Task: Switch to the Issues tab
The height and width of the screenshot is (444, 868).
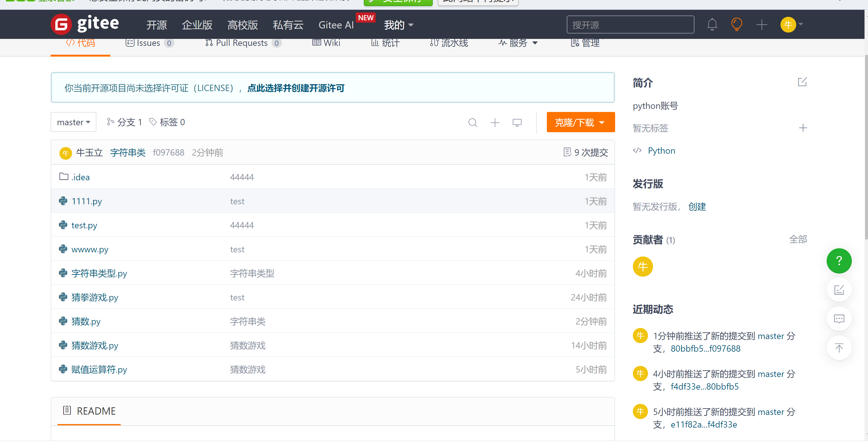Action: 149,43
